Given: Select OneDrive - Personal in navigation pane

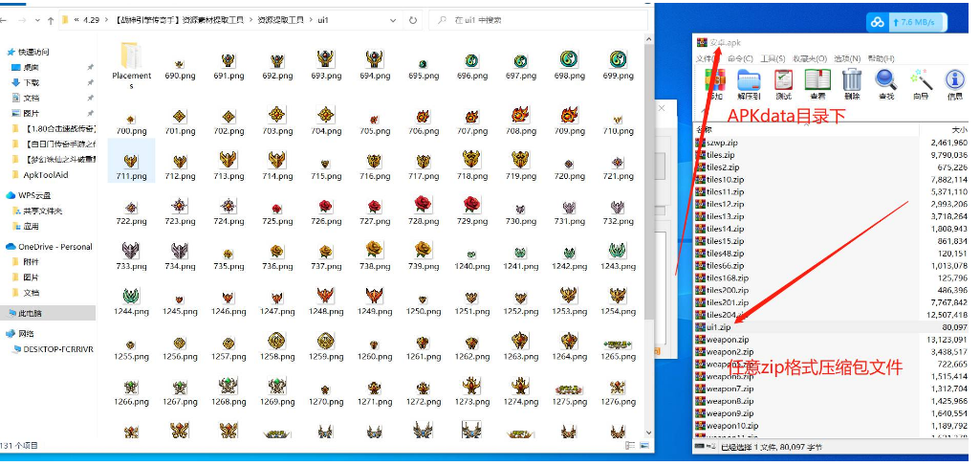Looking at the screenshot, I should 54,247.
